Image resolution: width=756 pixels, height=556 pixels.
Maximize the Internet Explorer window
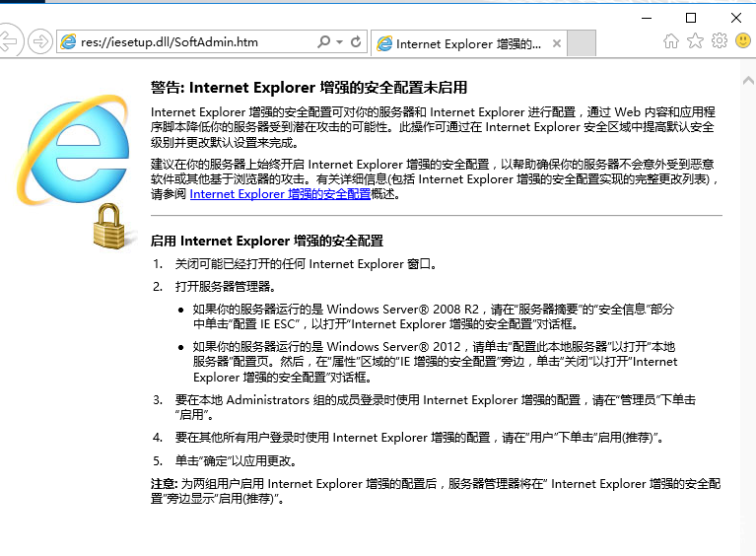click(x=691, y=17)
